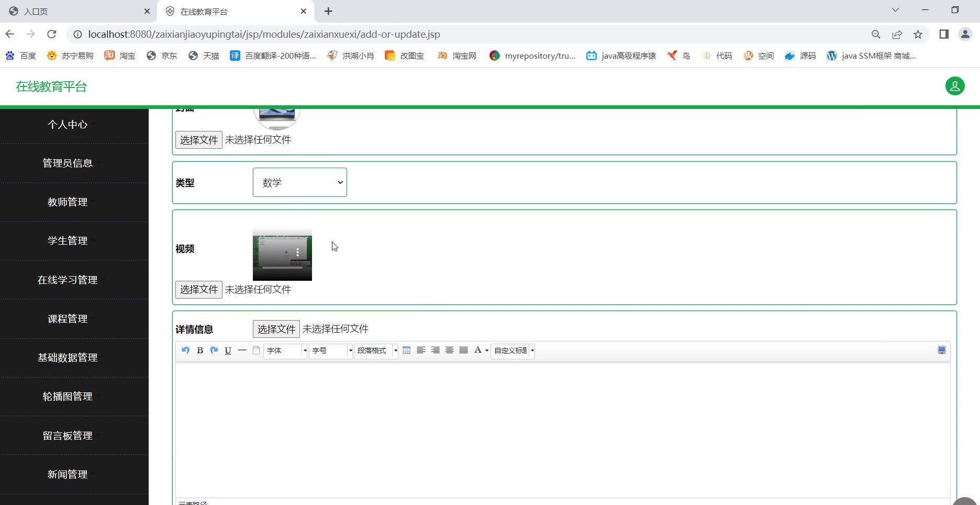Open 管理员信息 in the sidebar
Image resolution: width=980 pixels, height=505 pixels.
68,163
